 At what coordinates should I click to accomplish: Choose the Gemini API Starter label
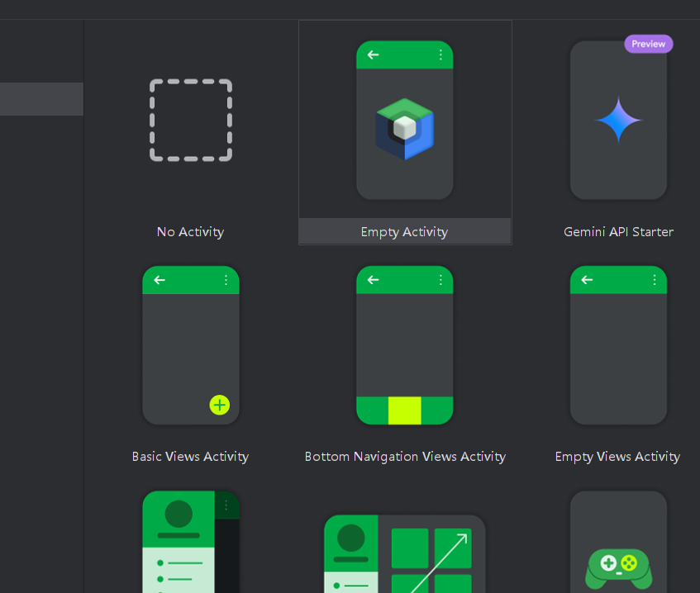[x=618, y=232]
